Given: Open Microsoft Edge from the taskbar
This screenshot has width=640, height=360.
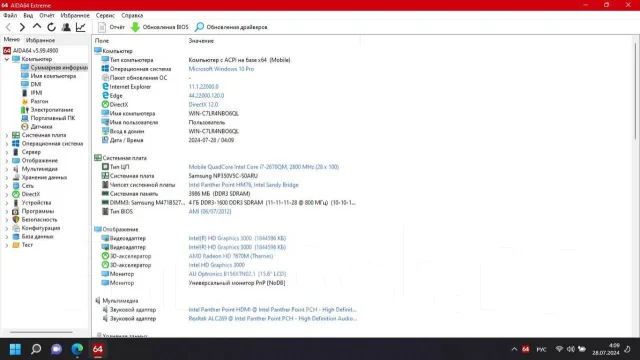Looking at the screenshot, I should pyautogui.click(x=77, y=349).
